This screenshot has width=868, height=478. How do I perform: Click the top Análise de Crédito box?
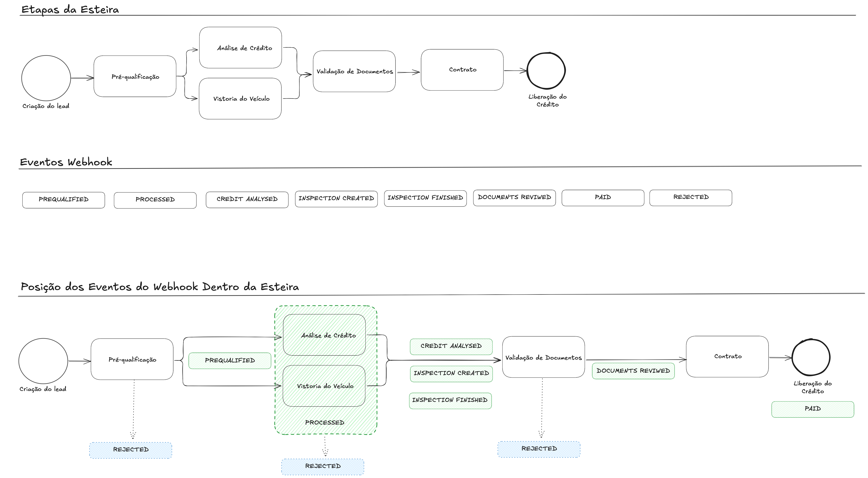point(240,48)
